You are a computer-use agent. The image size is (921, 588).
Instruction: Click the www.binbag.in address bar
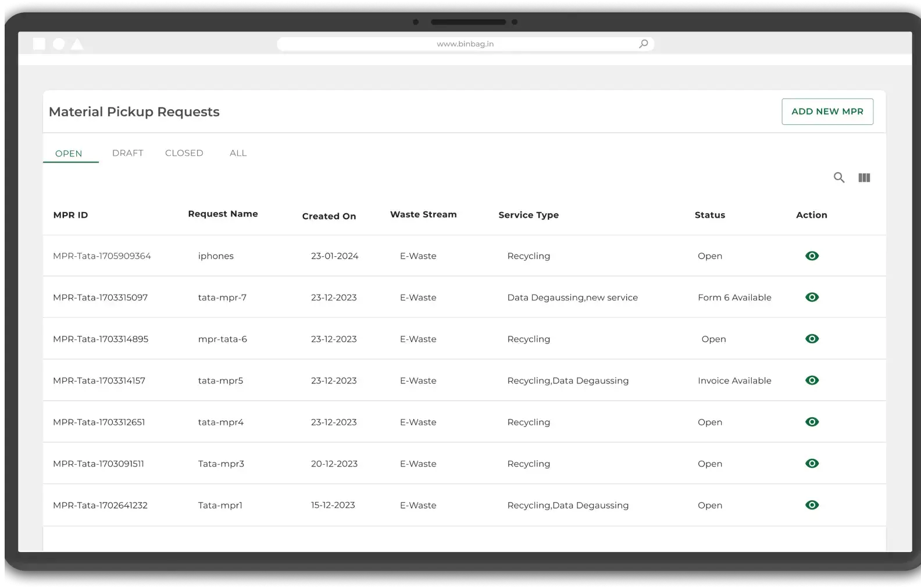click(x=465, y=44)
